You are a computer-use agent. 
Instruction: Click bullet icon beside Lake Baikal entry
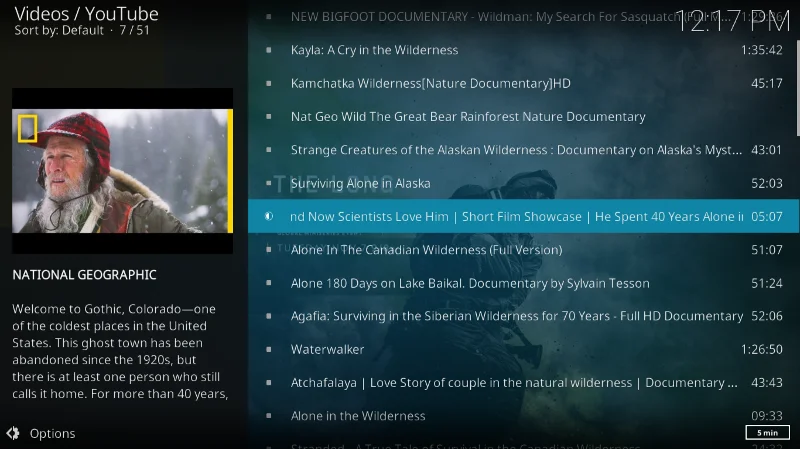(x=269, y=283)
